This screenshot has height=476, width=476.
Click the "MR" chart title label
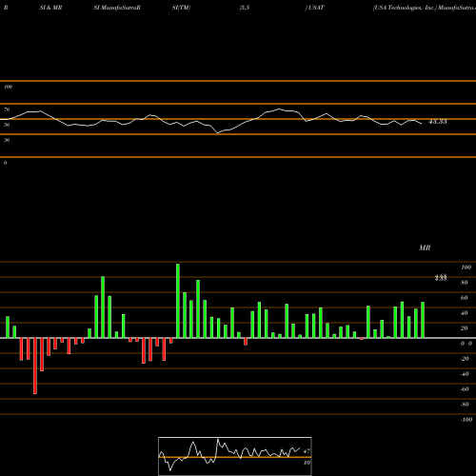tap(425, 248)
